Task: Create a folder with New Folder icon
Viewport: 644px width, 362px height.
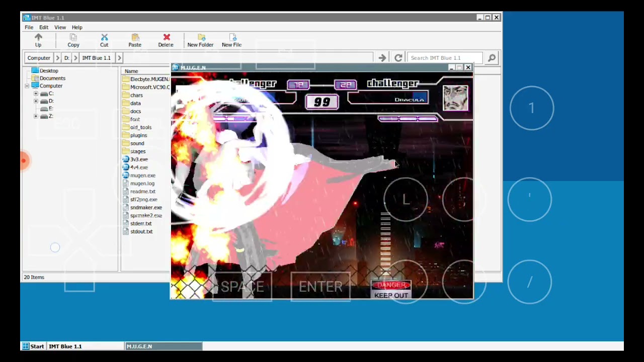Action: coord(201,38)
